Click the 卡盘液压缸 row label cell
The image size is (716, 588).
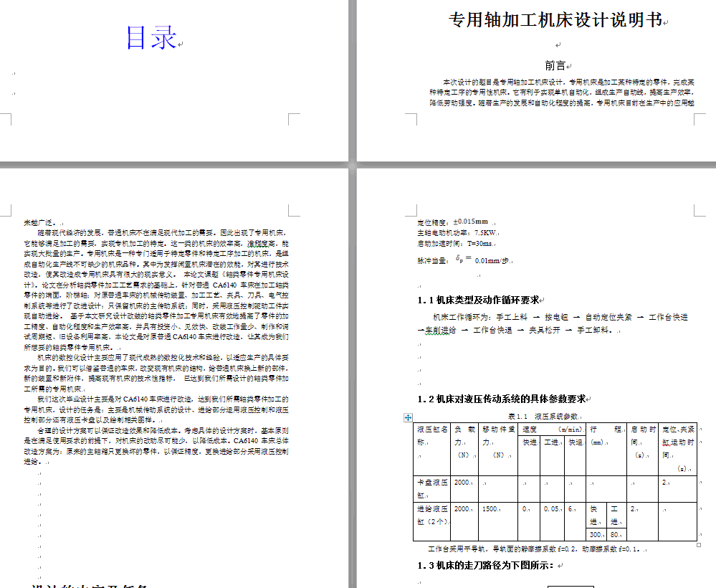pyautogui.click(x=432, y=488)
